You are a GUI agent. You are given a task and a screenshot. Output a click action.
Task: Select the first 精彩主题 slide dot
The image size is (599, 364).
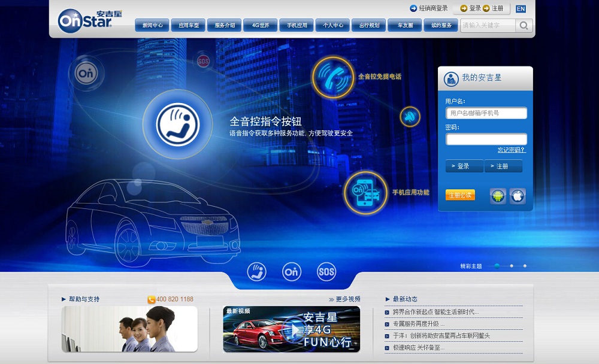click(497, 266)
